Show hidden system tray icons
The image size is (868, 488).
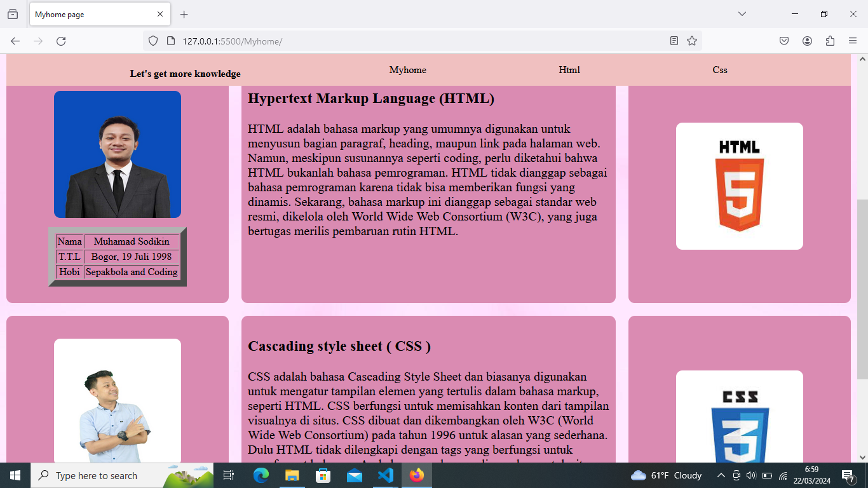(x=721, y=475)
